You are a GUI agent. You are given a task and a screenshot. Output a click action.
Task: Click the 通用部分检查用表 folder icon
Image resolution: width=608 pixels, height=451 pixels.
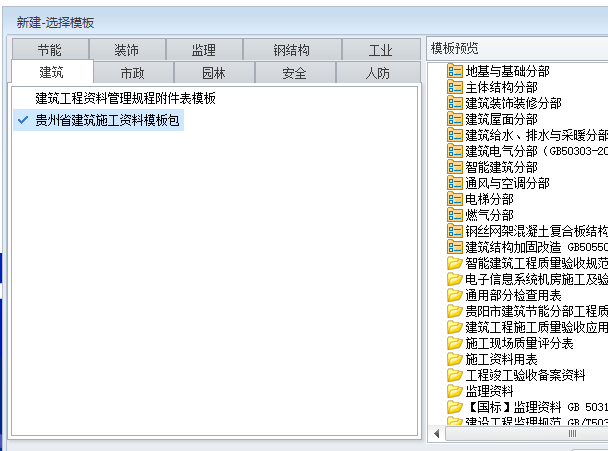[455, 296]
